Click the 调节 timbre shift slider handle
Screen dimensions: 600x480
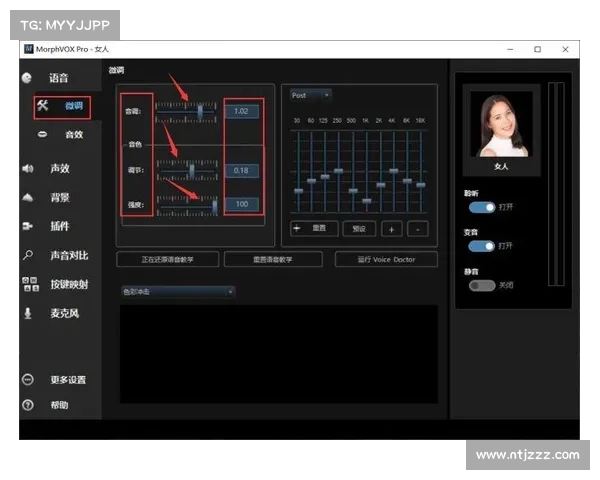coord(192,171)
